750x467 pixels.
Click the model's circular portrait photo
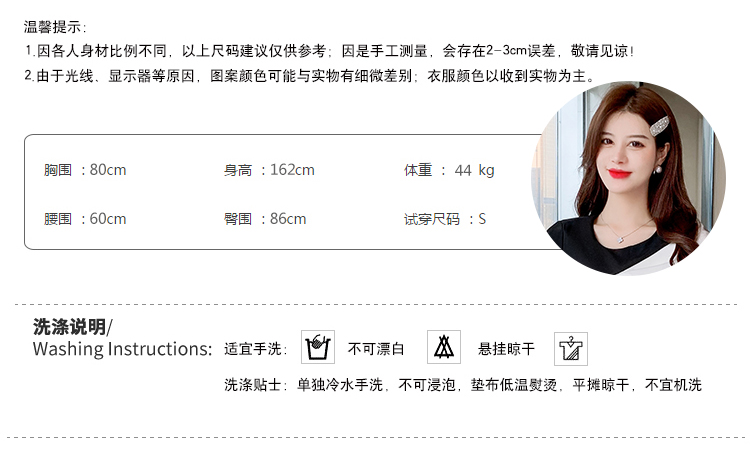(x=629, y=178)
